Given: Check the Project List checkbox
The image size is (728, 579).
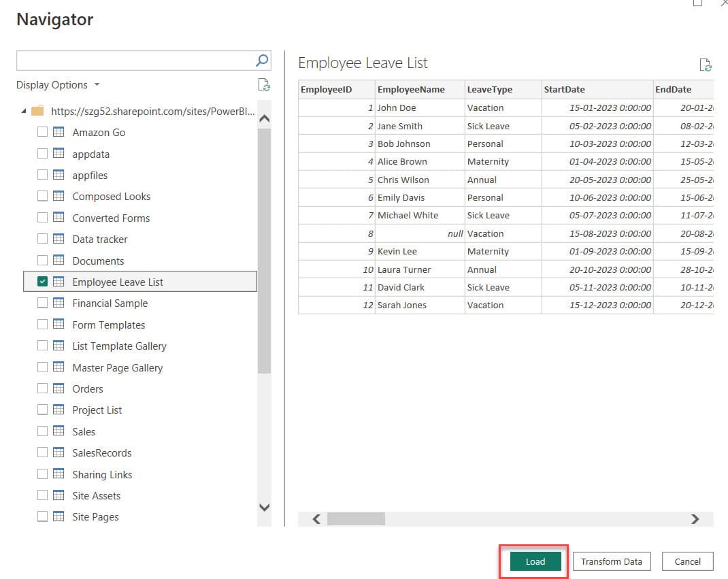Looking at the screenshot, I should click(x=42, y=410).
